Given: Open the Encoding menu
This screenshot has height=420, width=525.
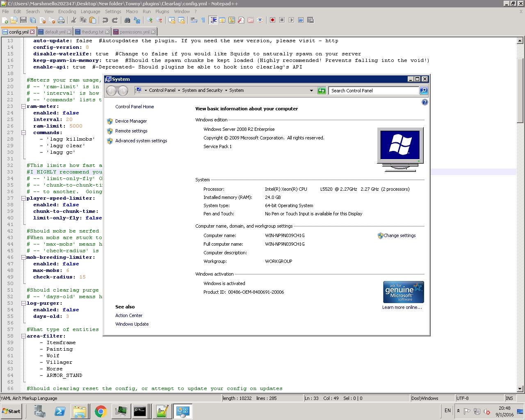Looking at the screenshot, I should tap(67, 11).
